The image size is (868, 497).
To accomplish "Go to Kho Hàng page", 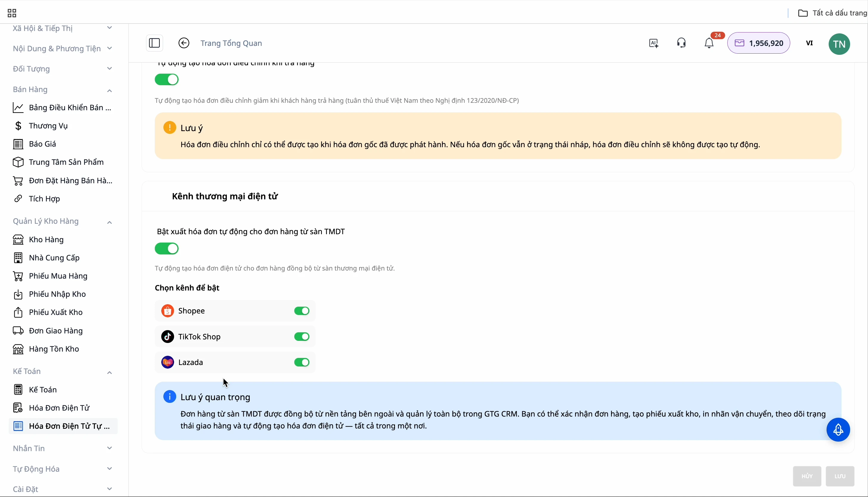I will coord(46,240).
